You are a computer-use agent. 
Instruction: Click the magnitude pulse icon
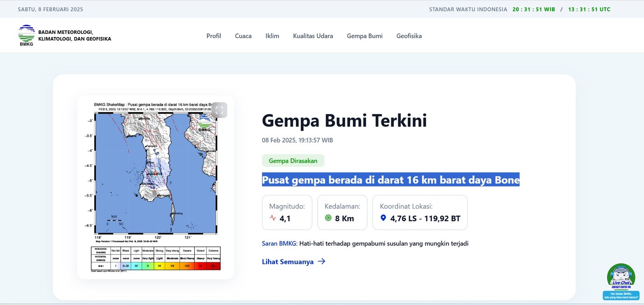[x=273, y=218]
